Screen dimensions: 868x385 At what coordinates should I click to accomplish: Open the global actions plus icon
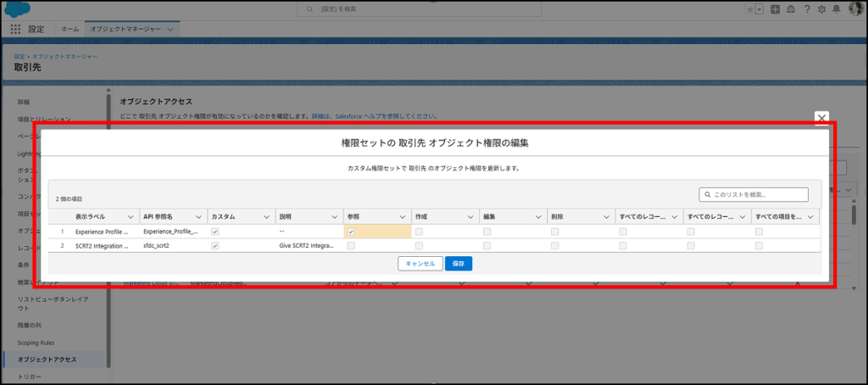point(775,8)
